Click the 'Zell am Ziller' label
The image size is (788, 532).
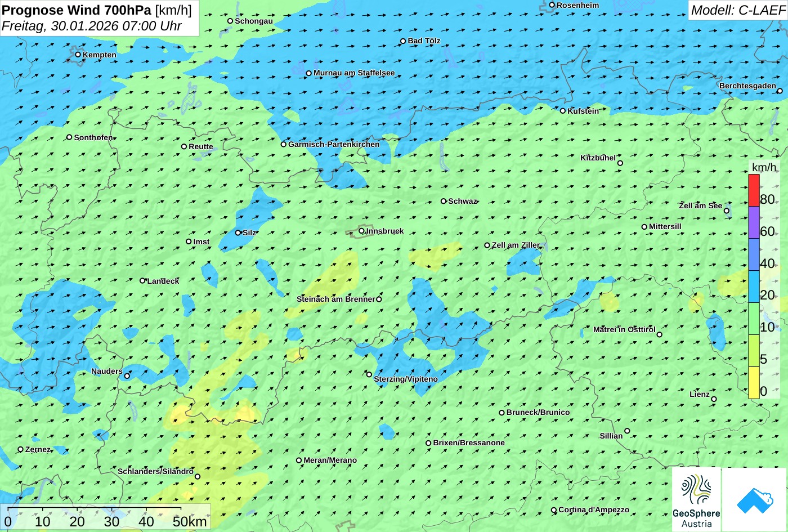[516, 245]
